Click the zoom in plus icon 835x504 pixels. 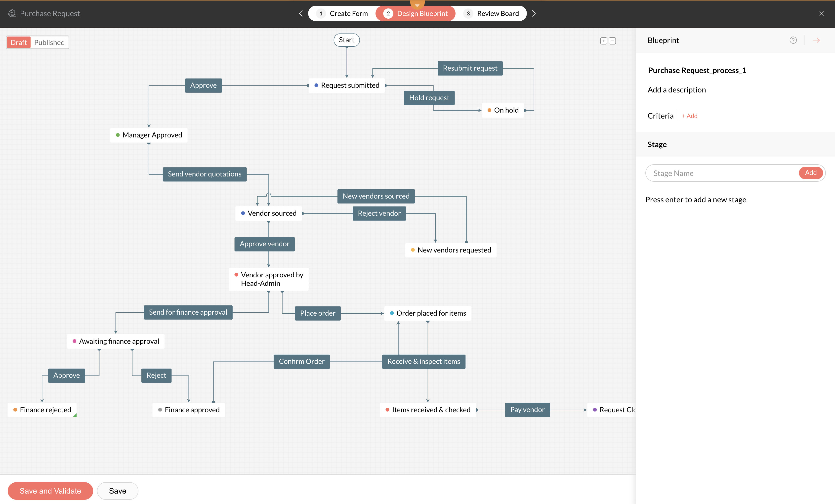pos(604,41)
